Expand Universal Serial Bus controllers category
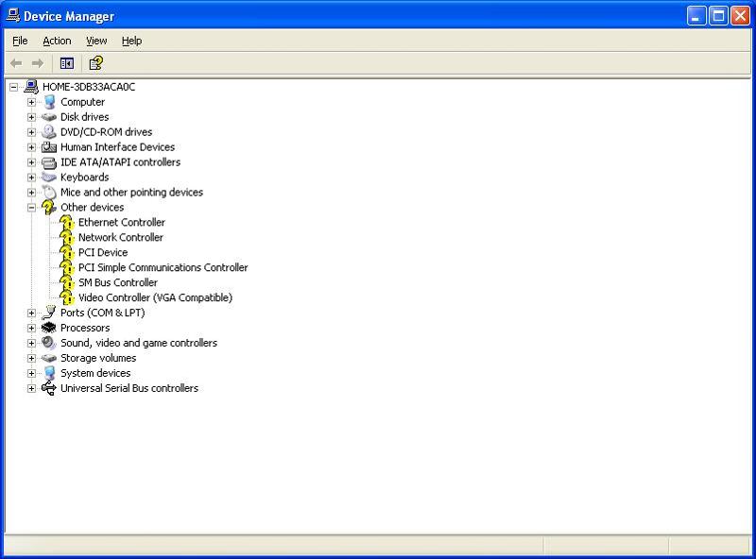This screenshot has height=559, width=756. (x=31, y=388)
